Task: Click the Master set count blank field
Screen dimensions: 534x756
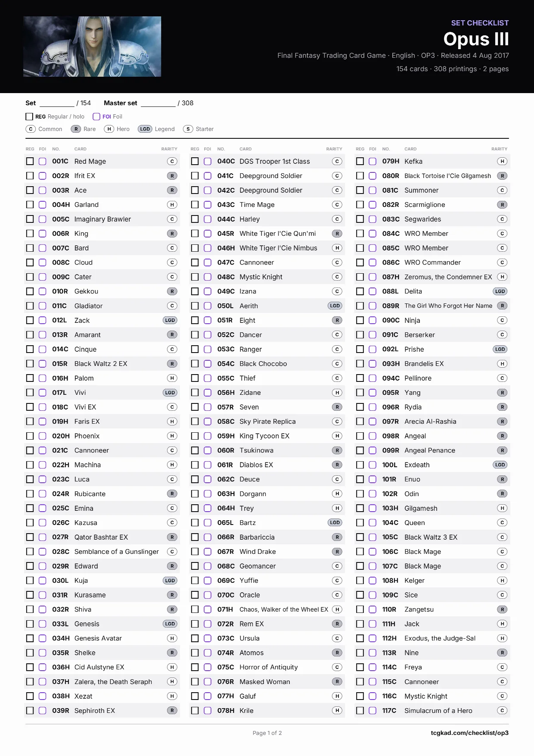Action: point(158,103)
